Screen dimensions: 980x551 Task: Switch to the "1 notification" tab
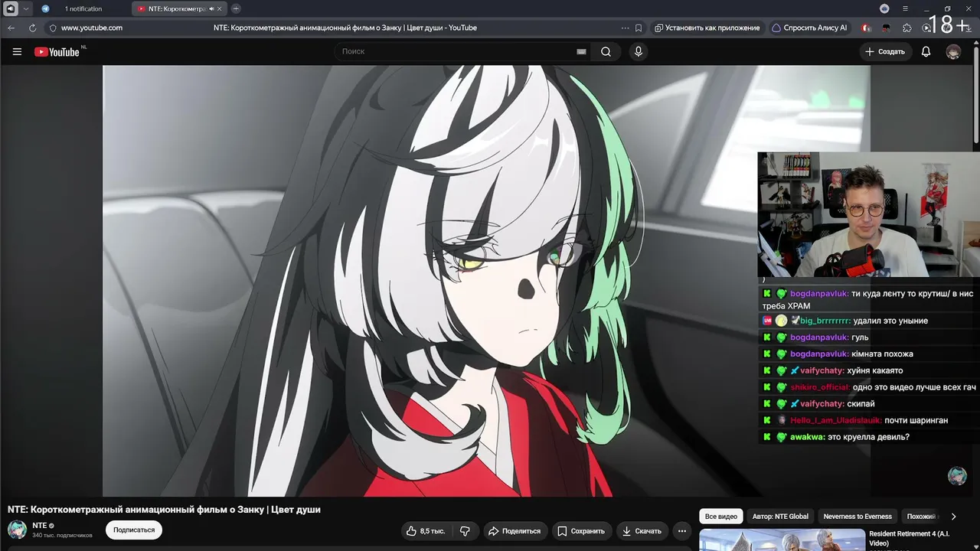tap(83, 8)
